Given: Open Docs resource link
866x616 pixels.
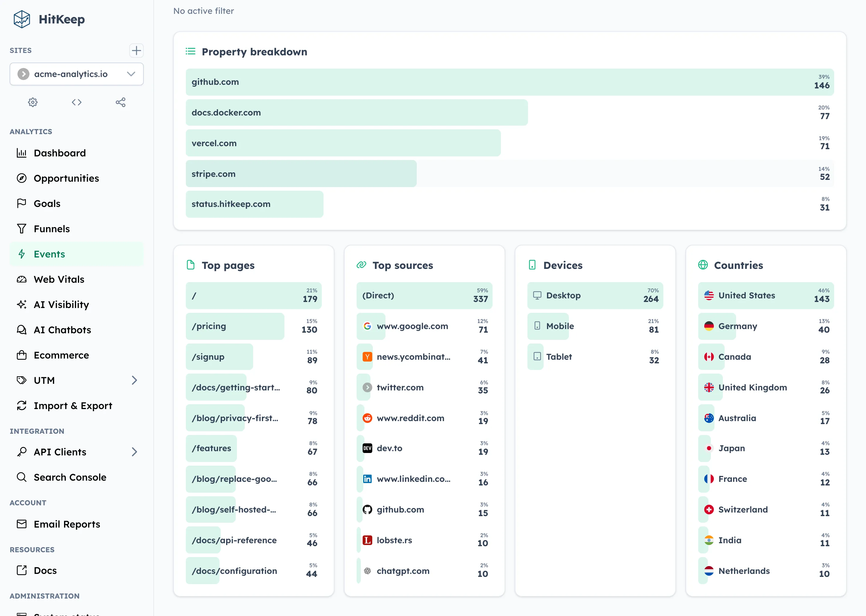Looking at the screenshot, I should 77,571.
